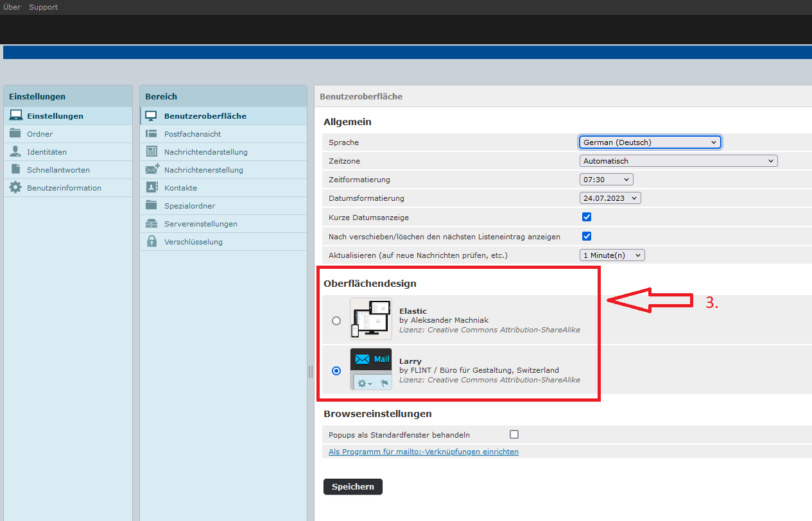Open the Über menu item

point(12,7)
